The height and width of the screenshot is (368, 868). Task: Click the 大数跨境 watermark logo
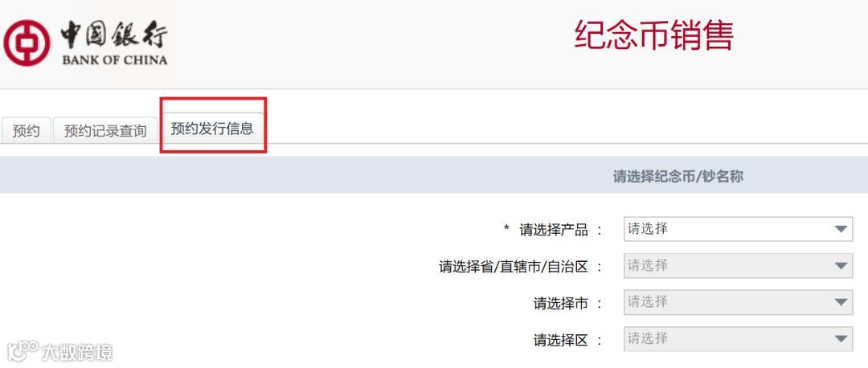pyautogui.click(x=59, y=351)
